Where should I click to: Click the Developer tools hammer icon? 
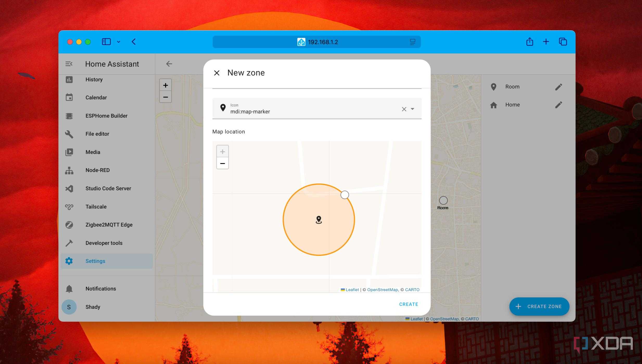pos(69,243)
